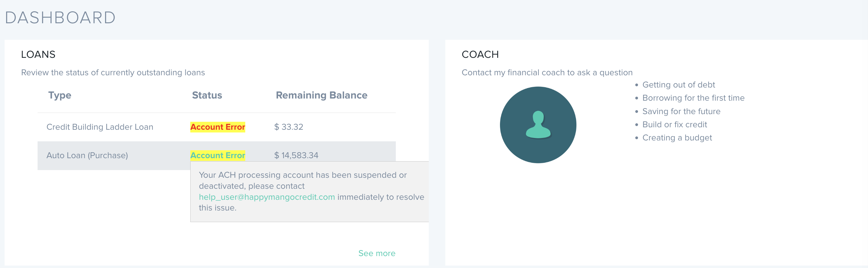Click the DASHBOARD page title
Image resolution: width=868 pixels, height=268 pixels.
pyautogui.click(x=60, y=17)
